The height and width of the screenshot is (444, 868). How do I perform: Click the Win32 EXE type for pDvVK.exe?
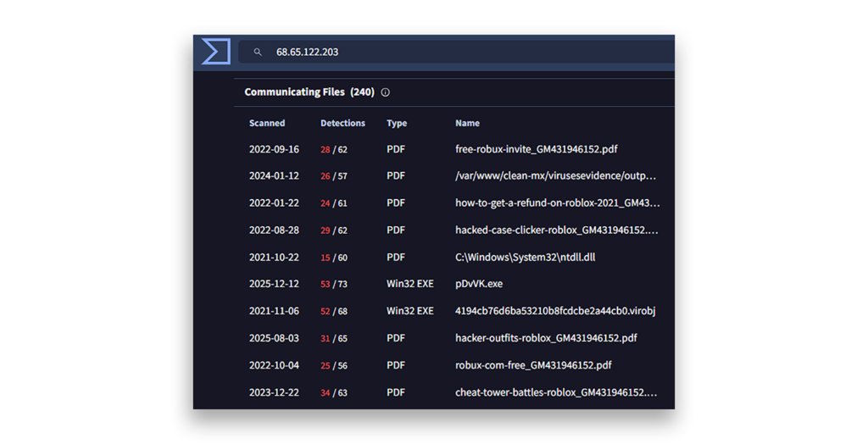[410, 284]
